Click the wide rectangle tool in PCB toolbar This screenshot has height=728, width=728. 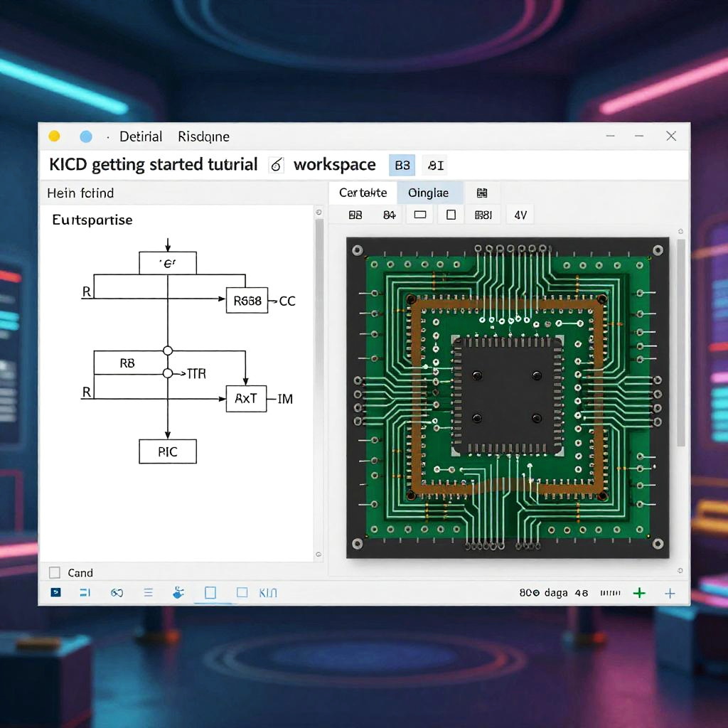point(420,215)
